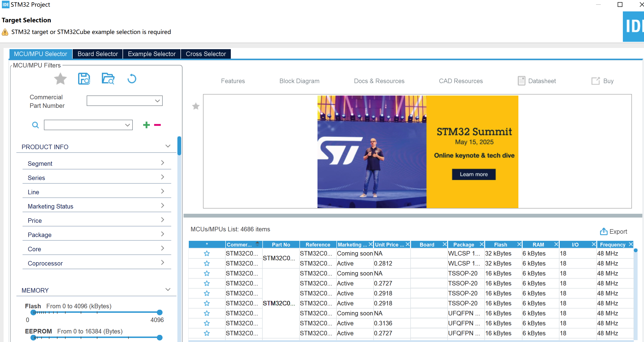Expand the Series filter section

tap(163, 177)
